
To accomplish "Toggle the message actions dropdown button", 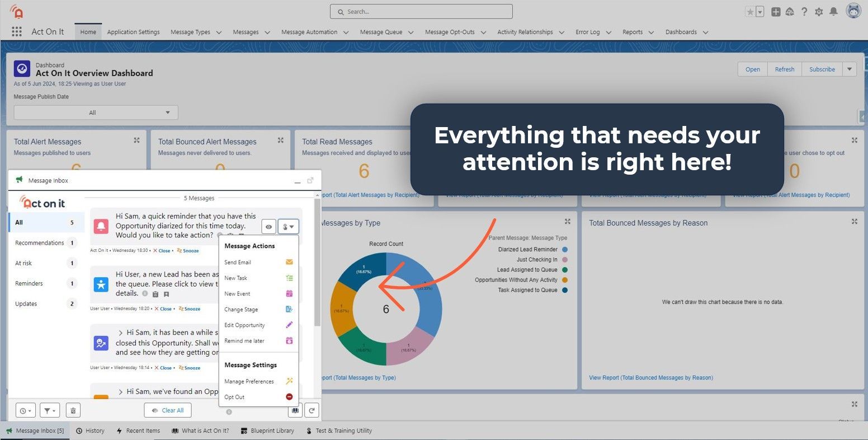I will pyautogui.click(x=288, y=227).
